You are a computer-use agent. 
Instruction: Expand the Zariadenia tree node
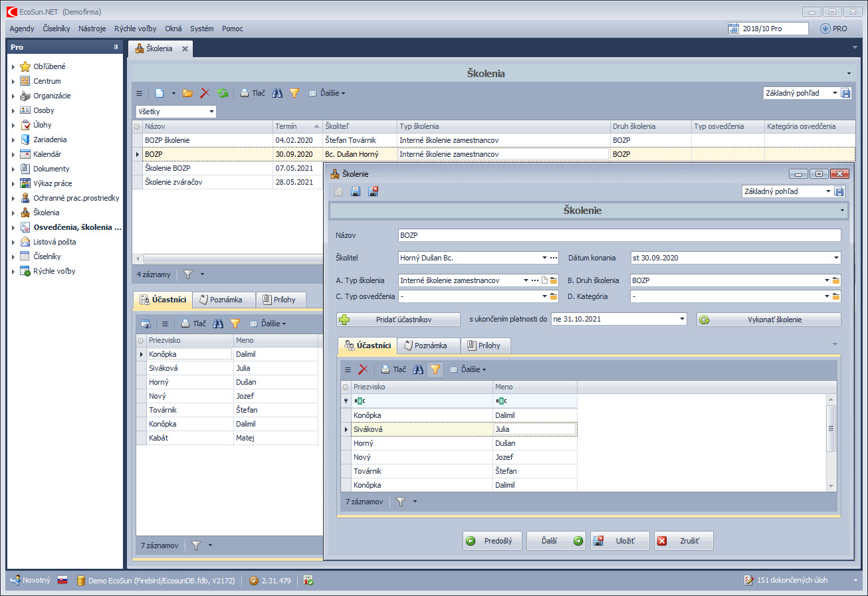point(13,140)
